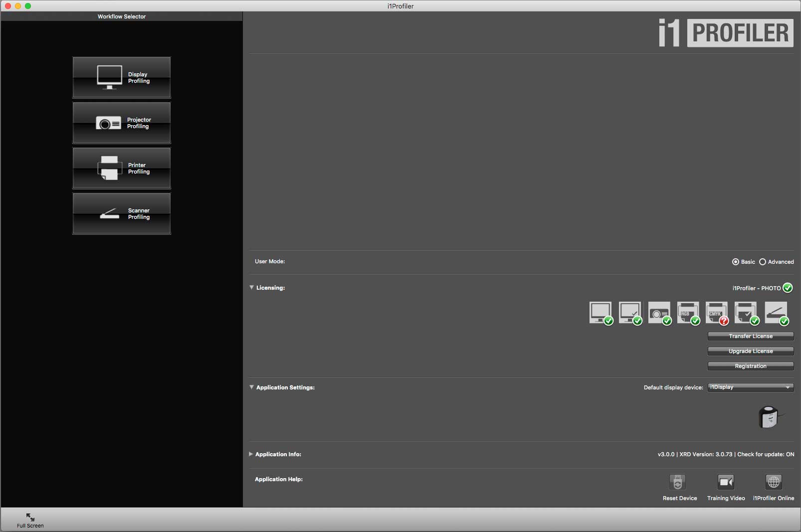
Task: Click the i1 PROFILER logo
Action: [726, 33]
